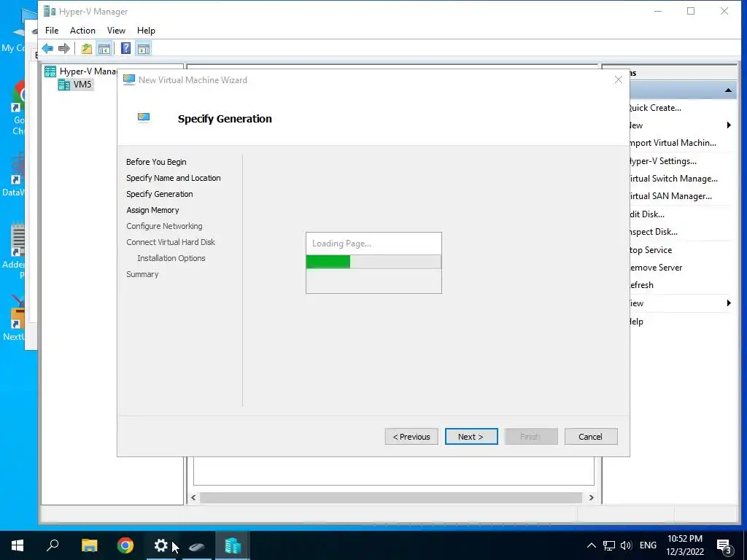The image size is (747, 560).
Task: Cancel the New Virtual Machine Wizard
Action: (x=591, y=437)
